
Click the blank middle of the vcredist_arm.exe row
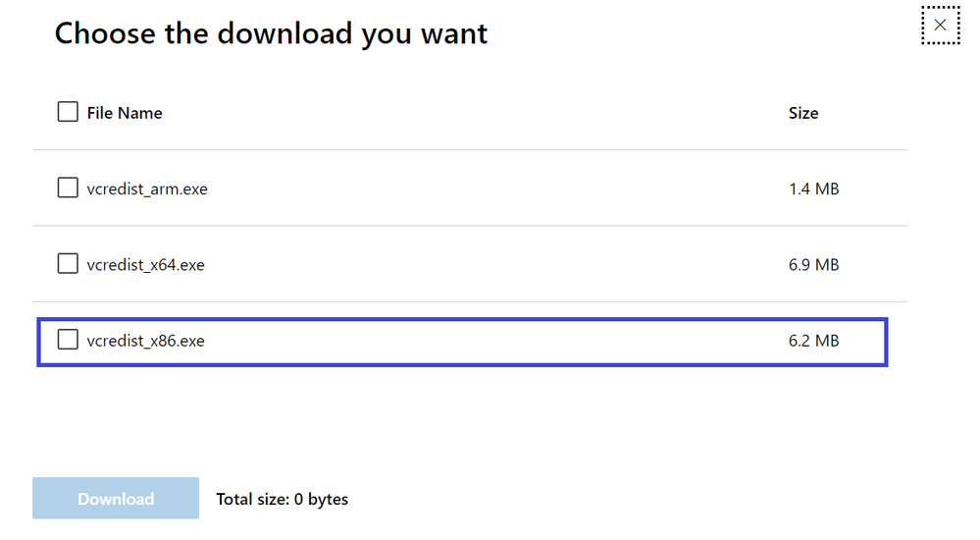pos(490,189)
